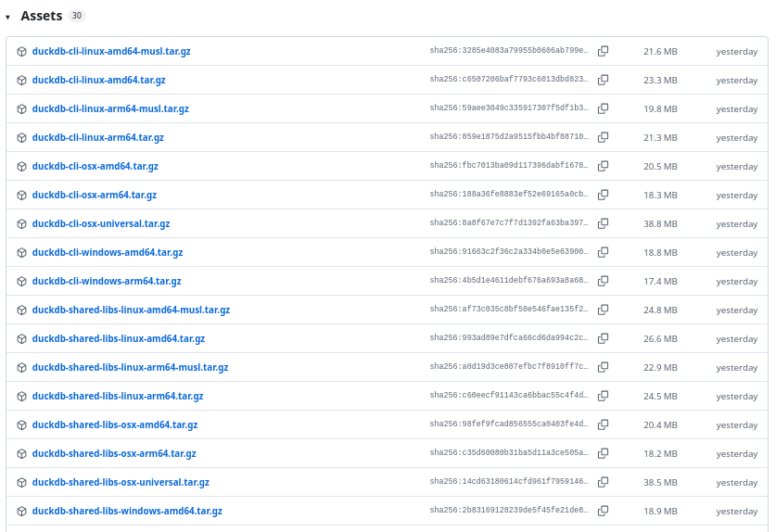Click package icon beside duckdb-shared-libs-linux-amd64.tar.gz
This screenshot has height=532, width=776.
[x=21, y=338]
